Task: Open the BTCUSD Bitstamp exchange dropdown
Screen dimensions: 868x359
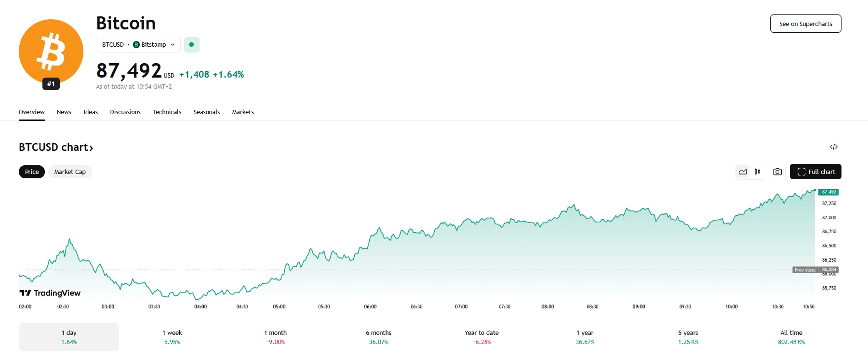Action: [138, 45]
